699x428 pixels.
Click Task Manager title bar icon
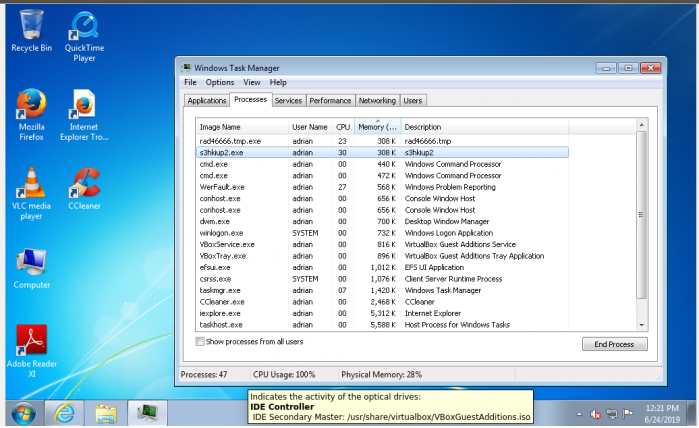click(x=186, y=68)
